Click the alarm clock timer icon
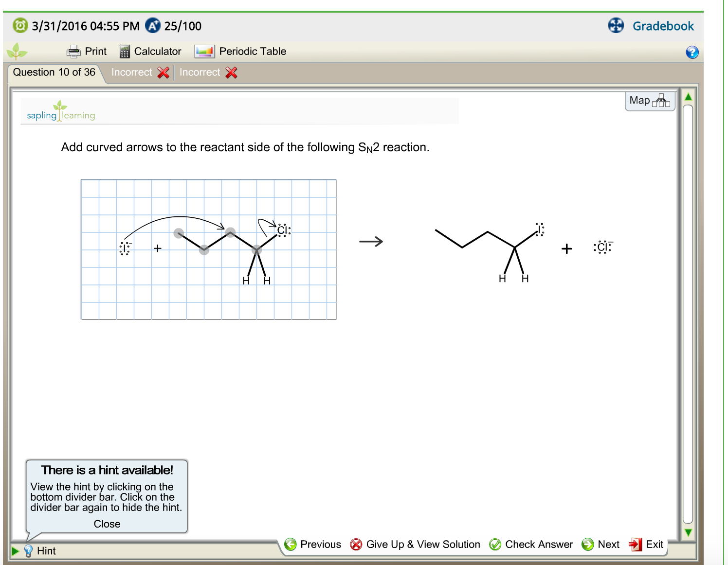The width and height of the screenshot is (728, 565). (20, 25)
